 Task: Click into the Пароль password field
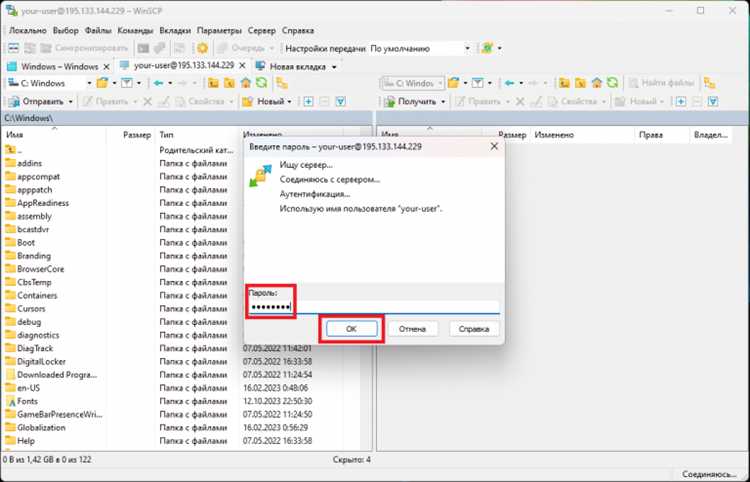(374, 307)
